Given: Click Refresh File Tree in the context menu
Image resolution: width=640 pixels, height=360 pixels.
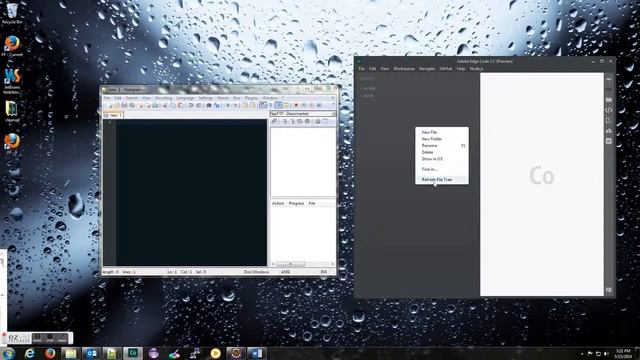Looking at the screenshot, I should pos(442,180).
